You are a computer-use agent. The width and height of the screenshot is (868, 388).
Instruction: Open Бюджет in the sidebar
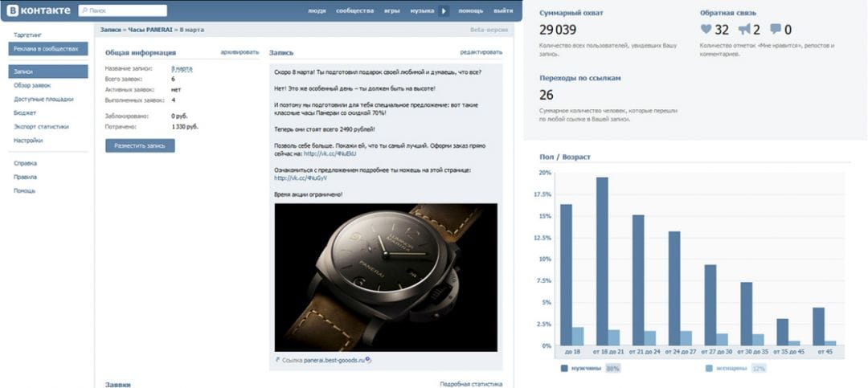[25, 113]
